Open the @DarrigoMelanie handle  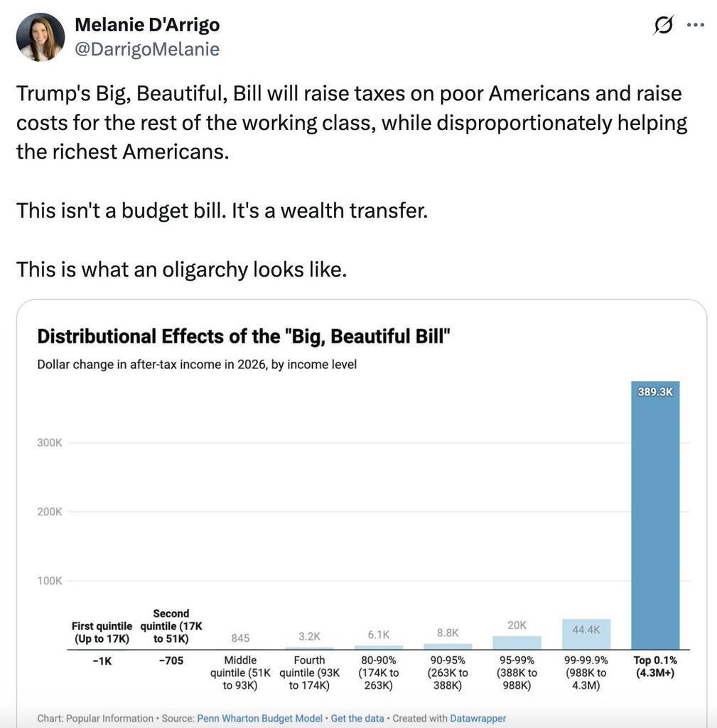coord(147,49)
